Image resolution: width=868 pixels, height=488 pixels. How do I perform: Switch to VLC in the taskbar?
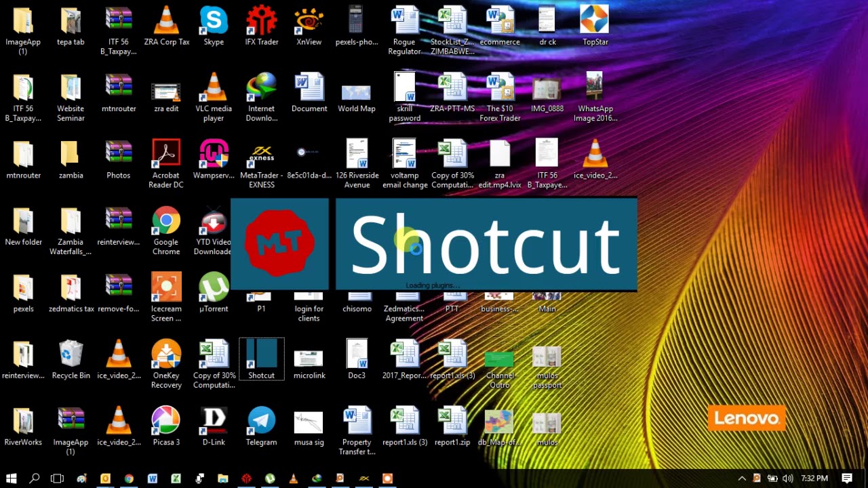click(293, 479)
